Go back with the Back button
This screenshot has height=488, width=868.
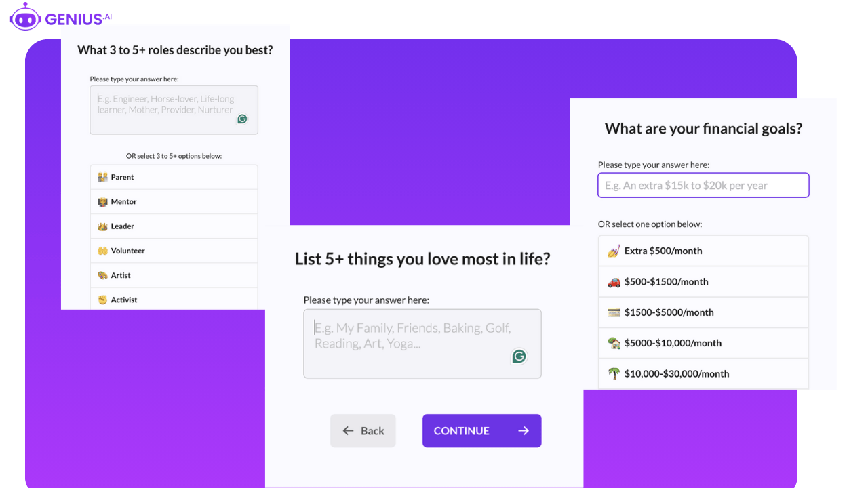363,431
